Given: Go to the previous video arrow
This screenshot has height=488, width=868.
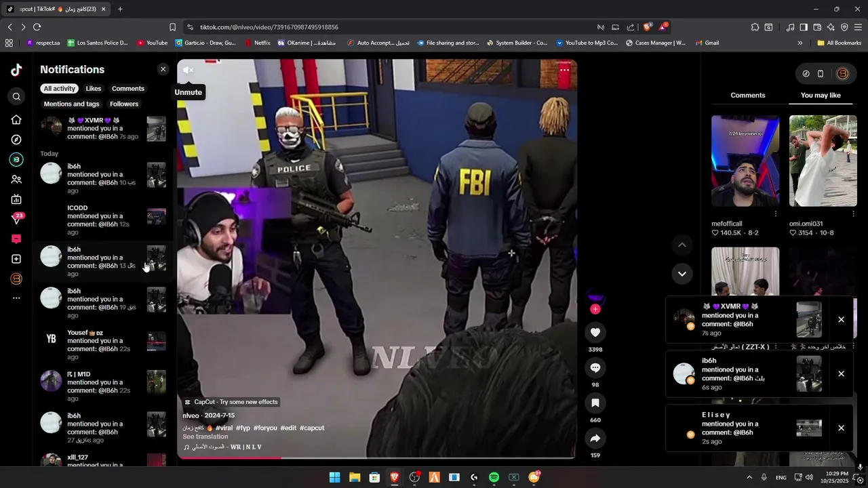Looking at the screenshot, I should [682, 245].
